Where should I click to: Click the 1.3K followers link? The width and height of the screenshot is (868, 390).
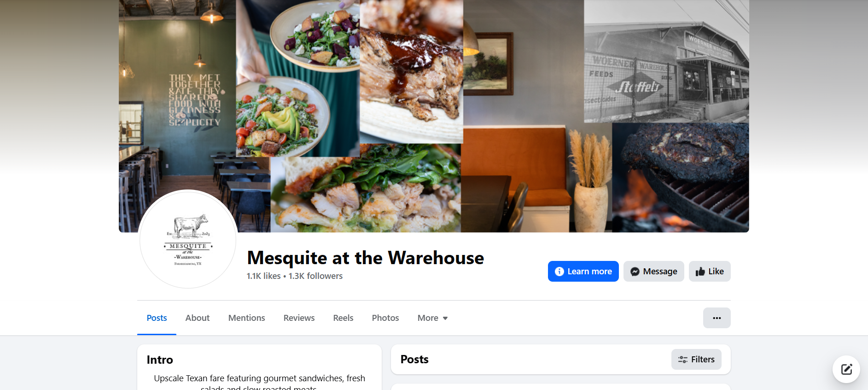click(316, 276)
